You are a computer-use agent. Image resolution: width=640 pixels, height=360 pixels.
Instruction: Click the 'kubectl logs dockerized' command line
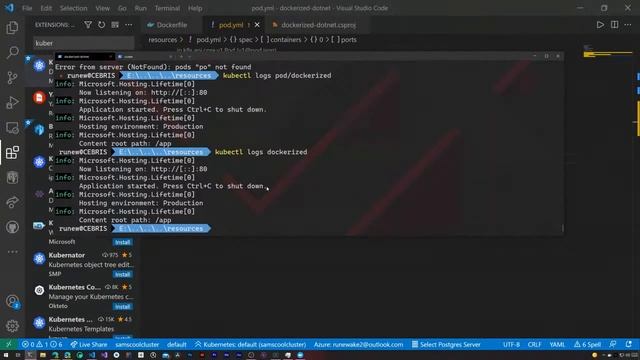click(261, 152)
